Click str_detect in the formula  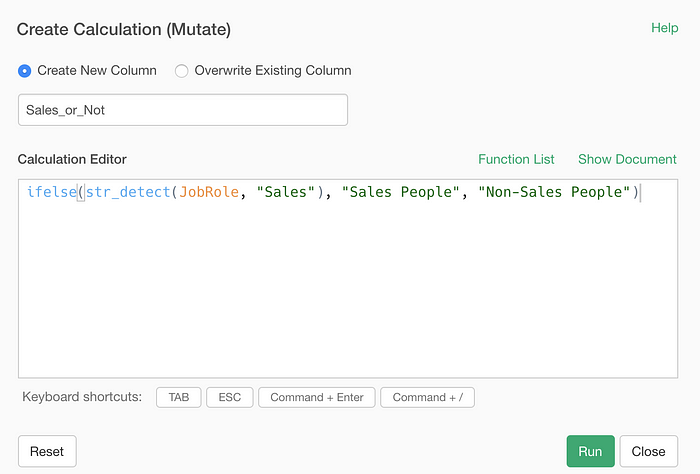click(x=128, y=192)
